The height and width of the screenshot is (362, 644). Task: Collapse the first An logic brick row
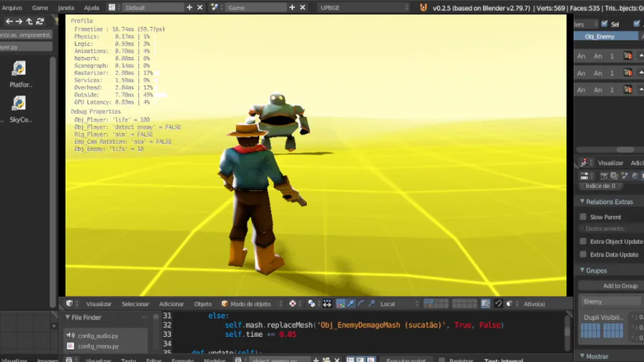(641, 56)
